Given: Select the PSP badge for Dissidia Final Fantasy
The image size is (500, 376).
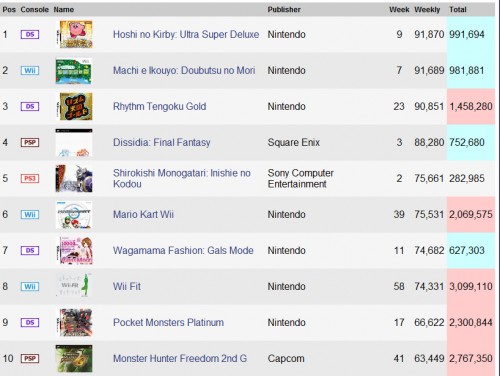Looking at the screenshot, I should pyautogui.click(x=30, y=142).
